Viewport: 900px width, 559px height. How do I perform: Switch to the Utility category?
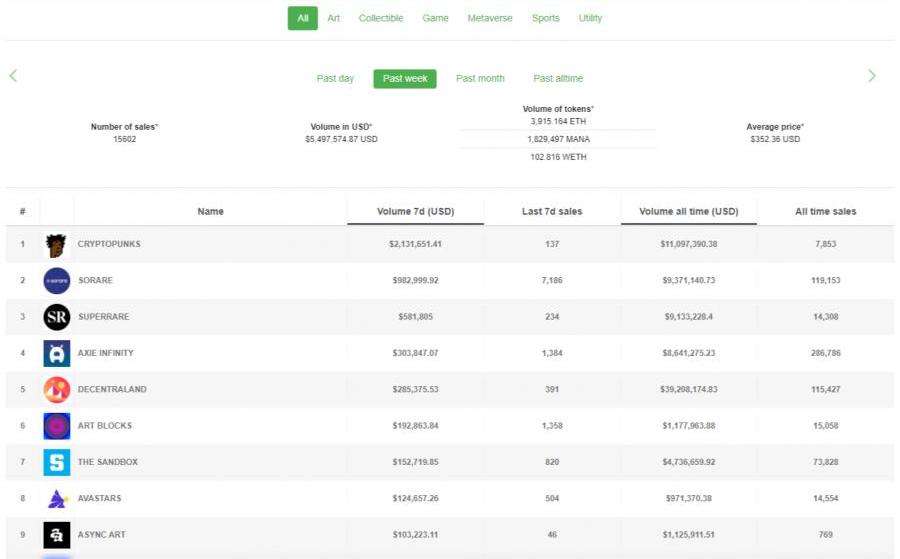[x=590, y=18]
